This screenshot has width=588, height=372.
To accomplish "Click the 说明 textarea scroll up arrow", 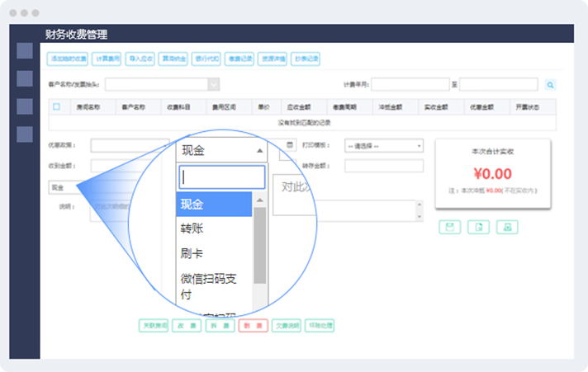I will point(420,205).
